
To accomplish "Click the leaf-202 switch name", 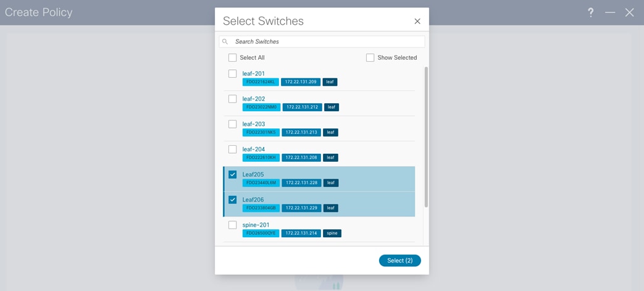I will 254,99.
